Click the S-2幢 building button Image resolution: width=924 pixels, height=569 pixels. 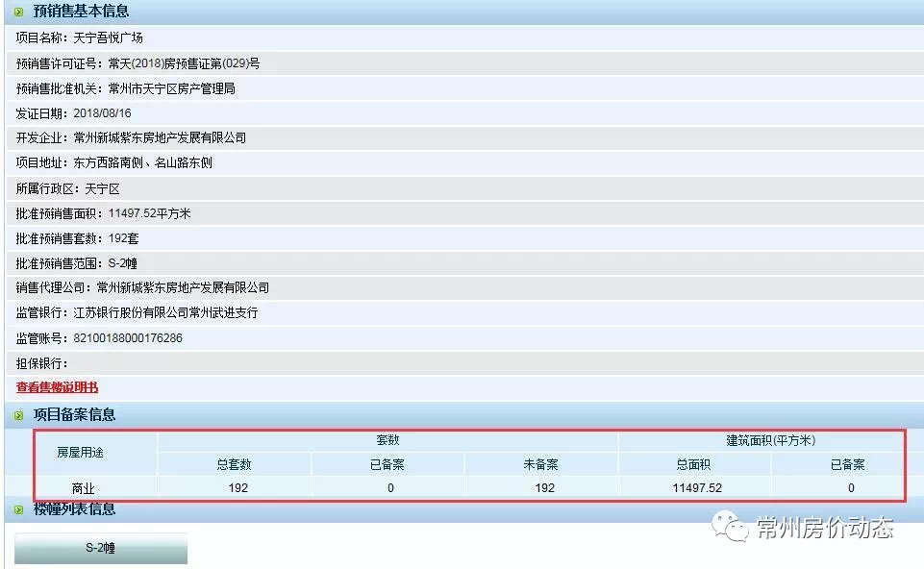tap(101, 548)
